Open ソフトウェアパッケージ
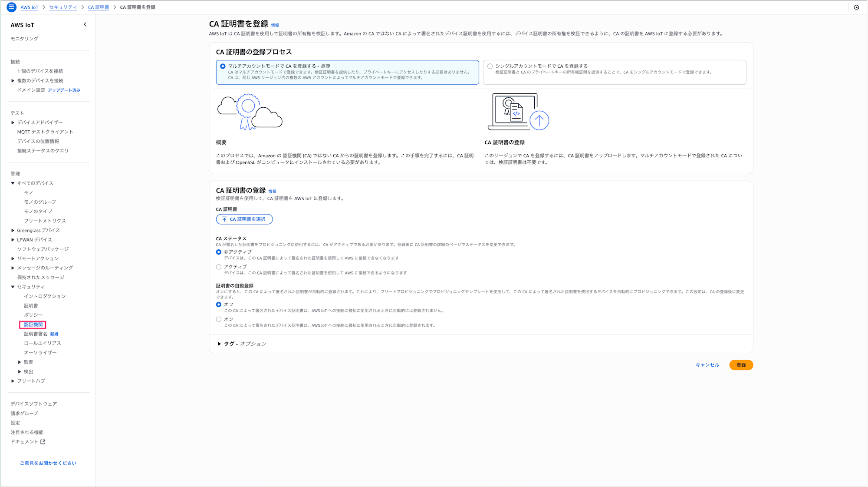 (x=43, y=249)
